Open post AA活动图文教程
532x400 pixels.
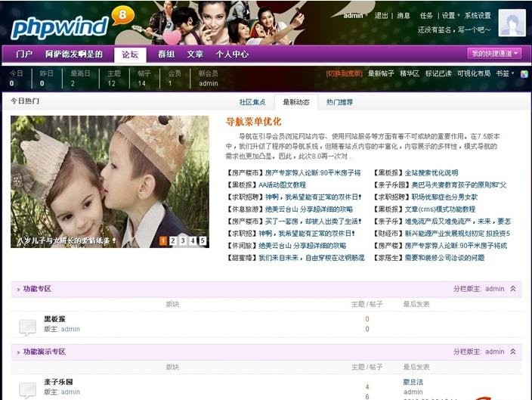point(283,185)
